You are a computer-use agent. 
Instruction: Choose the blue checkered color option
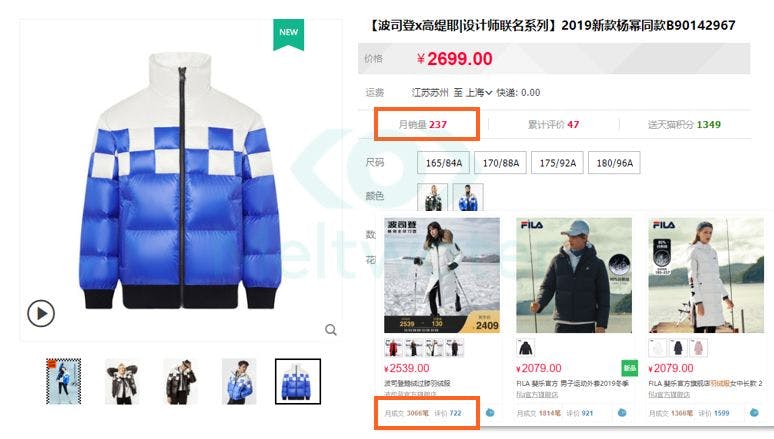click(x=468, y=197)
